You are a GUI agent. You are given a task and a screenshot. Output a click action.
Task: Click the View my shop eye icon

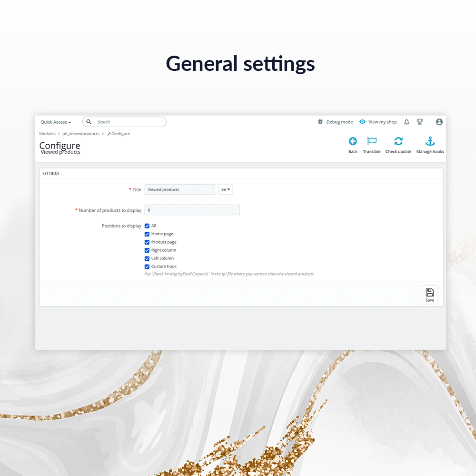[362, 122]
